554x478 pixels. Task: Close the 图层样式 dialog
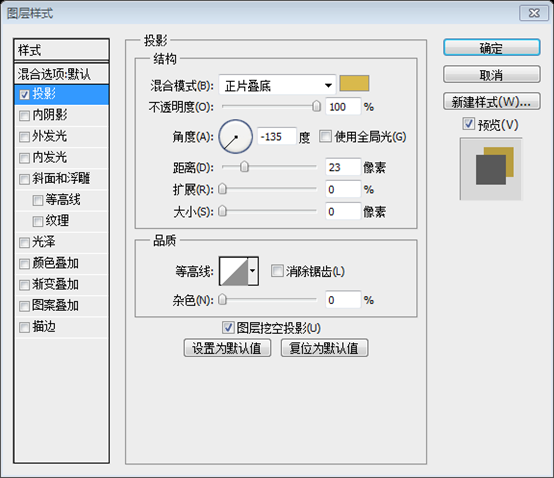pyautogui.click(x=534, y=13)
